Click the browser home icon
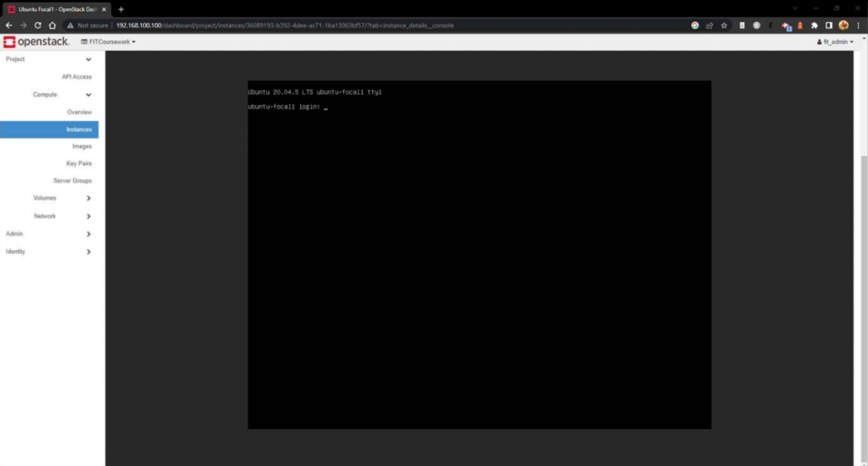868x466 pixels. pyautogui.click(x=52, y=25)
